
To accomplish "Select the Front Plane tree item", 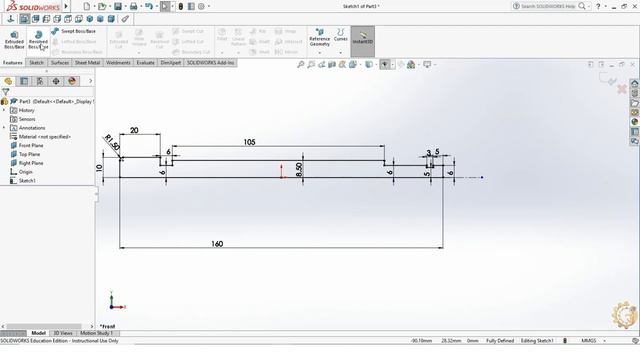I will click(31, 145).
